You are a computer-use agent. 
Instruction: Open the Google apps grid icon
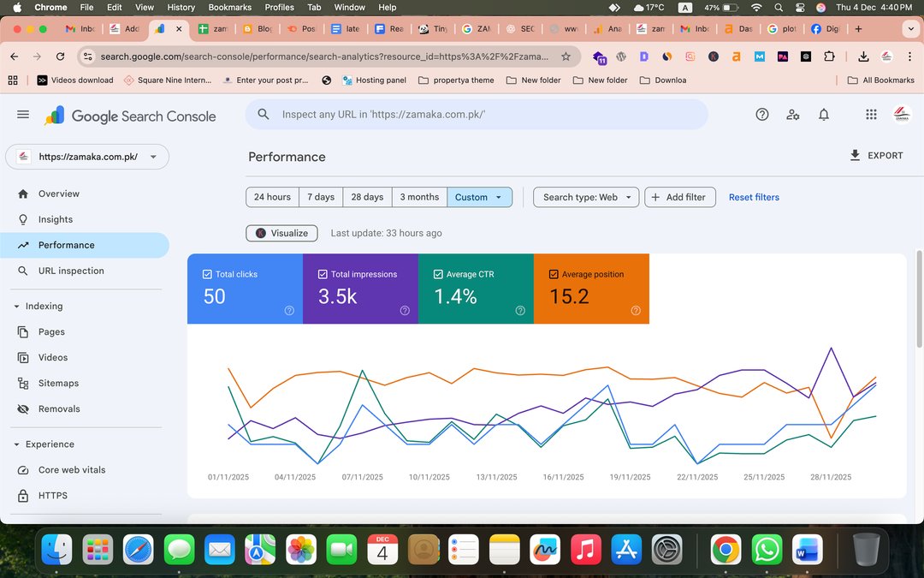click(871, 115)
